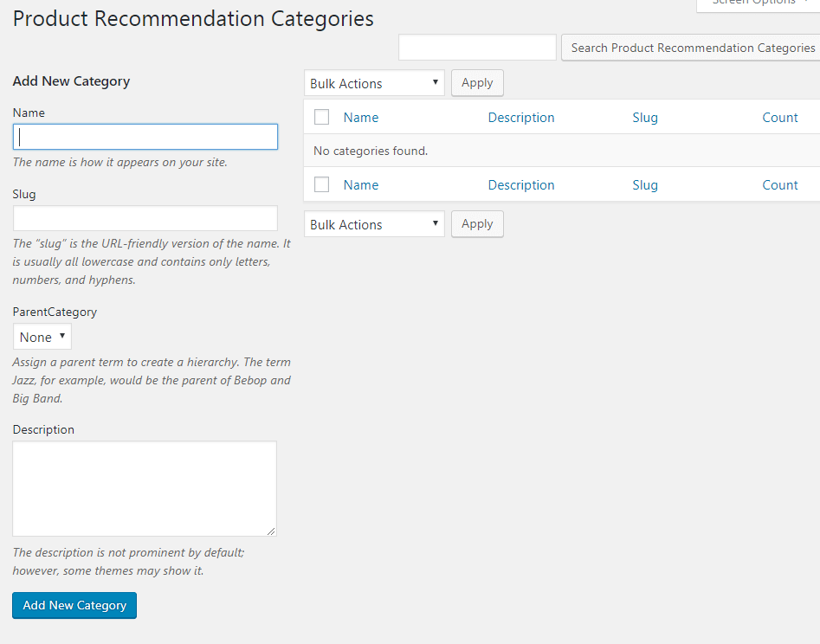
Task: Click the bottom Apply button
Action: coord(477,224)
